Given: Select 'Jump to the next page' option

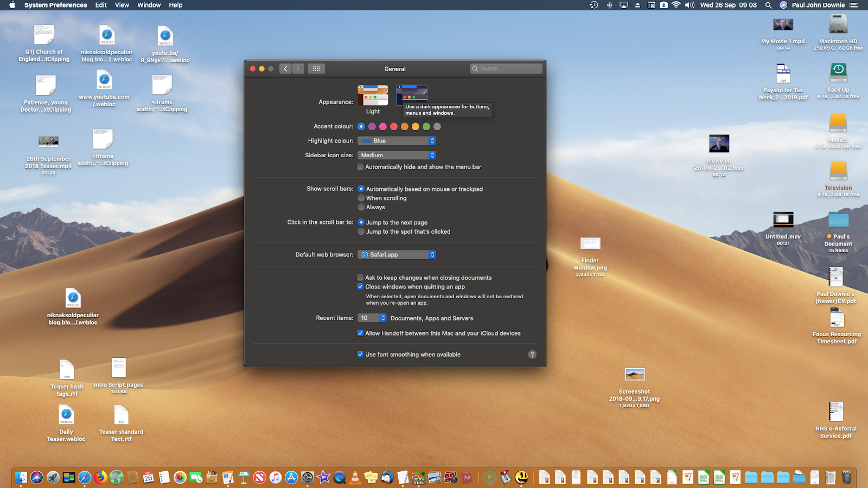Looking at the screenshot, I should (361, 222).
